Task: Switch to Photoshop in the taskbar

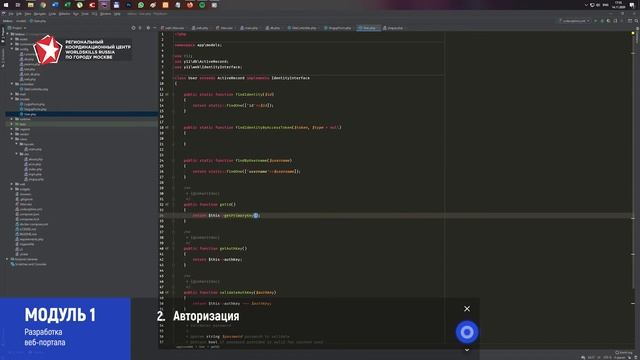Action: 129,5
